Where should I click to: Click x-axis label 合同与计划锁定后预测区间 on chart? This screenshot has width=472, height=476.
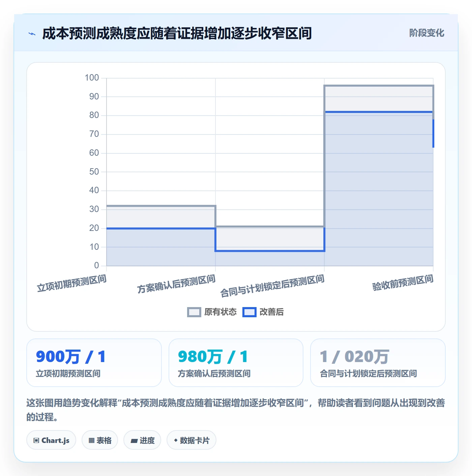coord(272,286)
